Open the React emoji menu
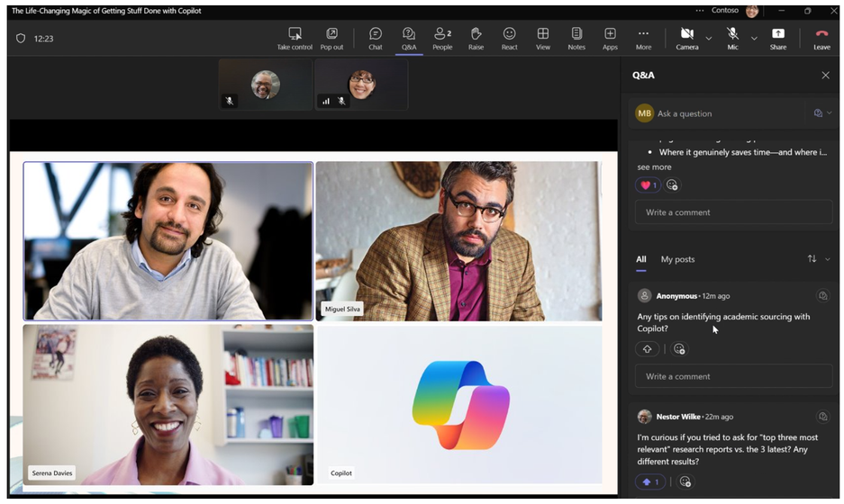This screenshot has height=504, width=844. click(x=509, y=39)
